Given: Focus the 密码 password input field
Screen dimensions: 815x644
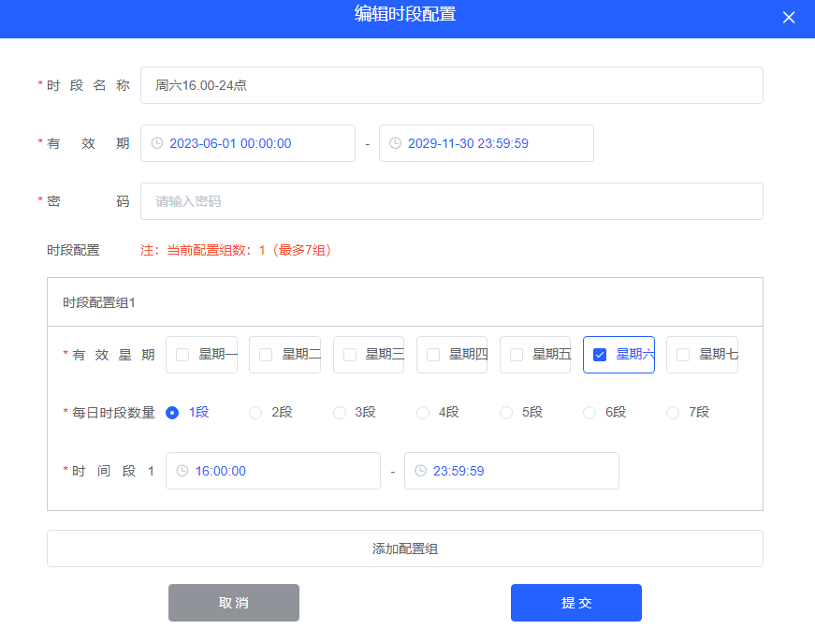Looking at the screenshot, I should pyautogui.click(x=451, y=201).
